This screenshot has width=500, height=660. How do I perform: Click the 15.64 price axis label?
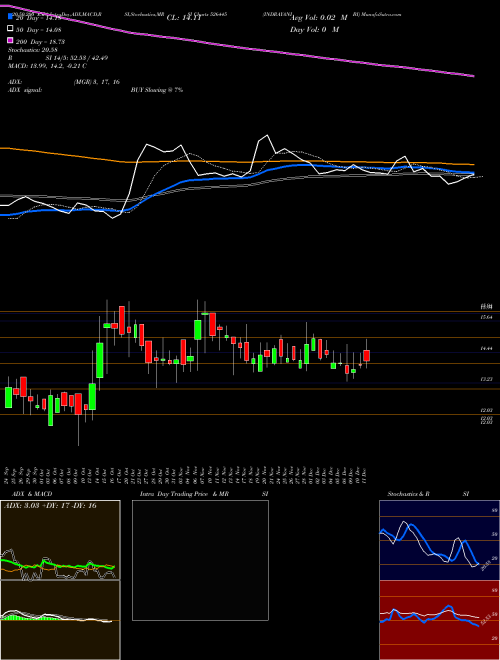click(487, 317)
